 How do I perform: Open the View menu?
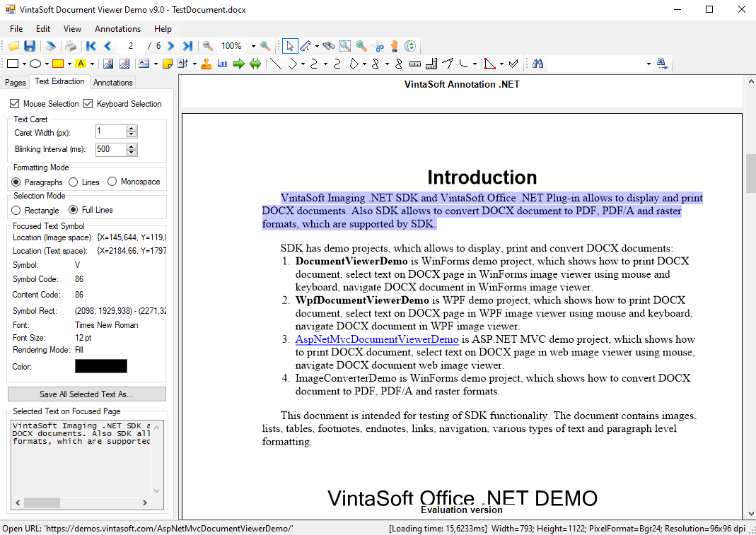(72, 29)
